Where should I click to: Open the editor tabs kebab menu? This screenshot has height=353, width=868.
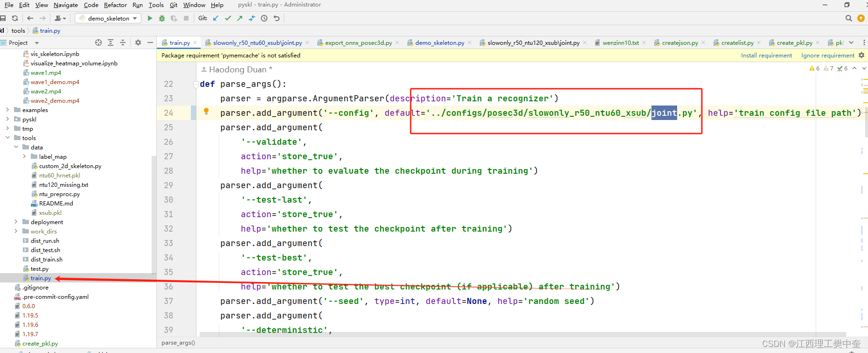tap(864, 42)
